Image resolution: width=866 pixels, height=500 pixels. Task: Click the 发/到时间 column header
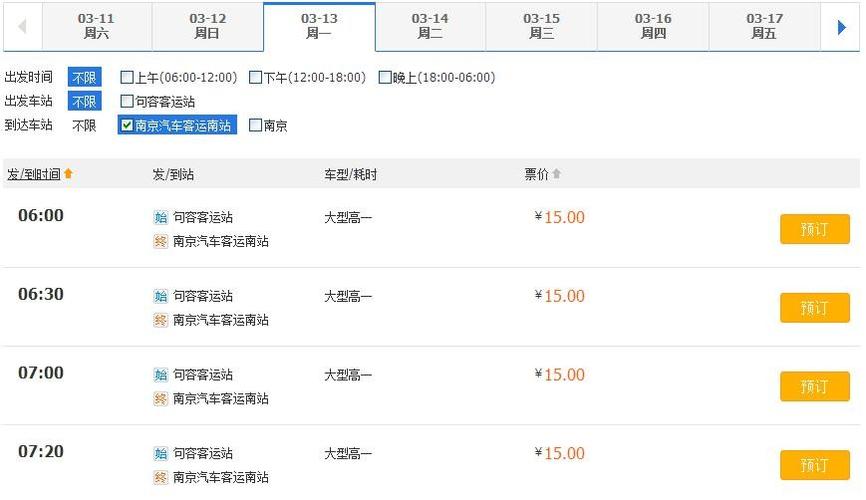[x=34, y=174]
